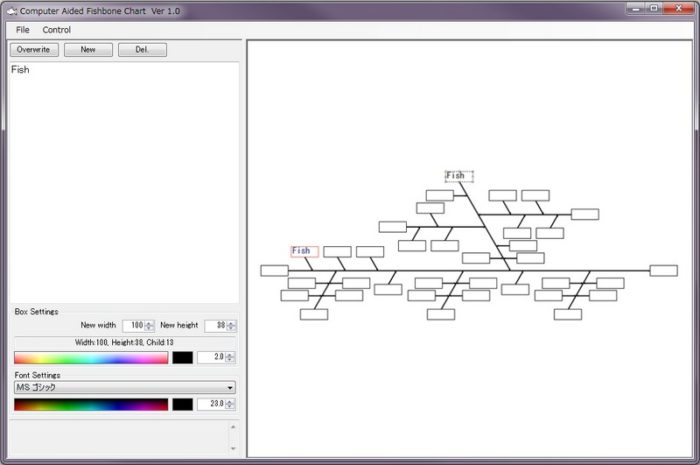Select the red-outlined Fish box on canvas

click(304, 251)
